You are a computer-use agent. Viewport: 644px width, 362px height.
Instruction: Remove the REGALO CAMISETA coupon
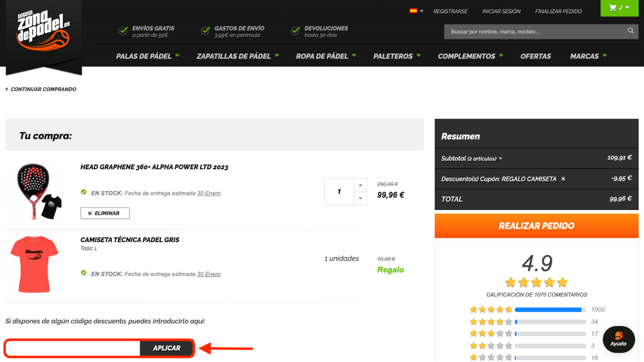click(x=563, y=179)
